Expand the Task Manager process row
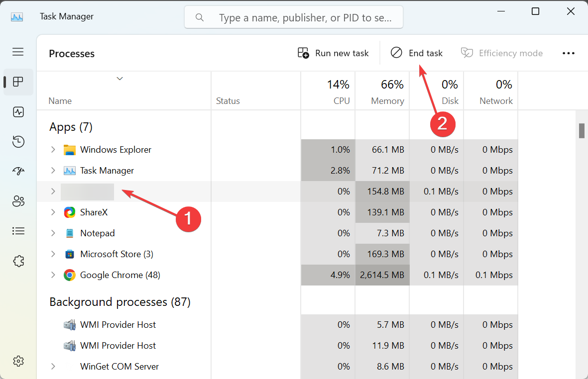 tap(53, 171)
